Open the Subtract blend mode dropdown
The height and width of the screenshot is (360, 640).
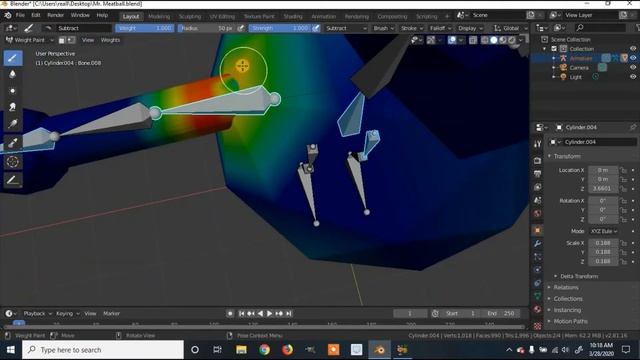(x=346, y=28)
